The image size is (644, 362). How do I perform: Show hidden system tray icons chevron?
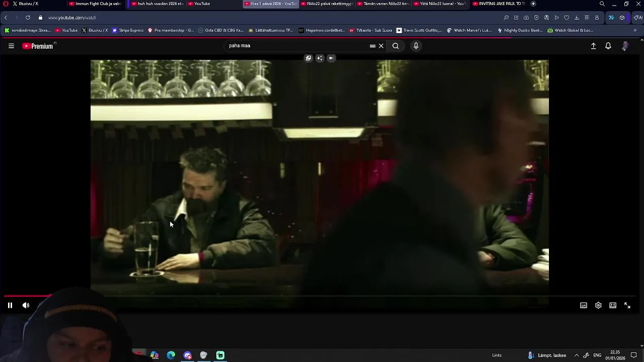(577, 355)
